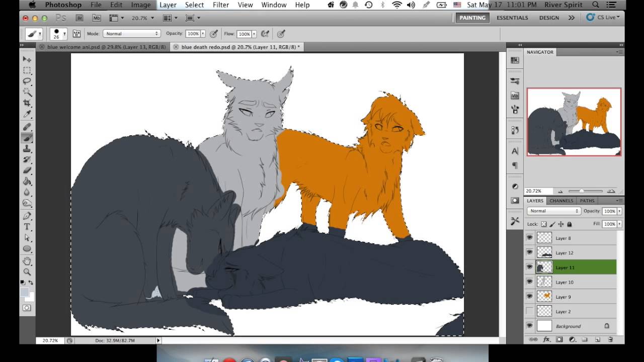Click the link layers icon
Viewport: 644px width, 362px height.
(533, 340)
